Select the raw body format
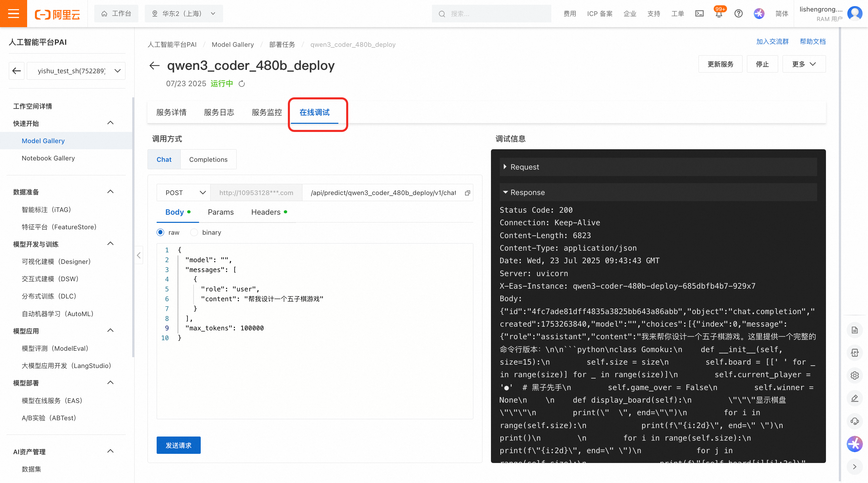 click(161, 232)
